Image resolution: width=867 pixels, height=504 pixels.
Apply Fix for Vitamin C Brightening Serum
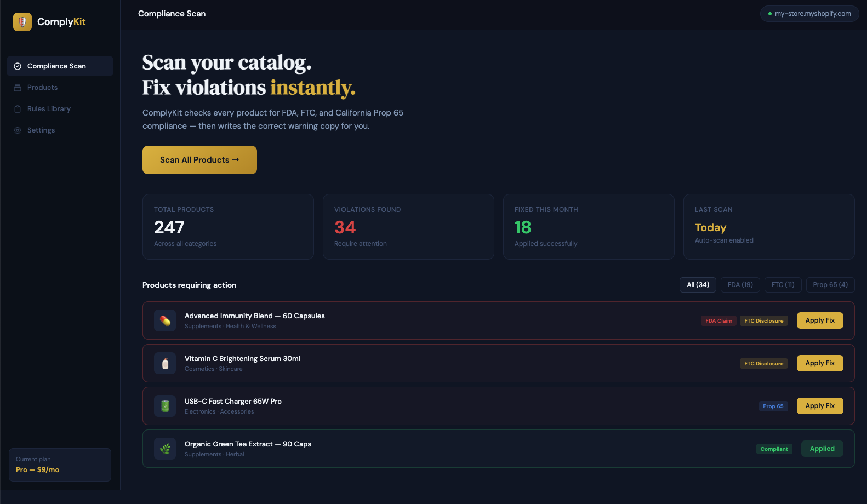820,363
